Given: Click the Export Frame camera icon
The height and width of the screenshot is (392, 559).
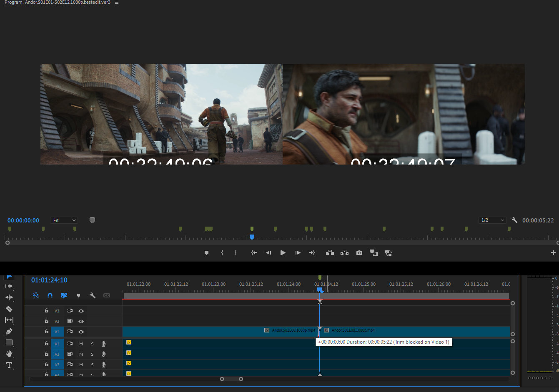Looking at the screenshot, I should [x=359, y=253].
